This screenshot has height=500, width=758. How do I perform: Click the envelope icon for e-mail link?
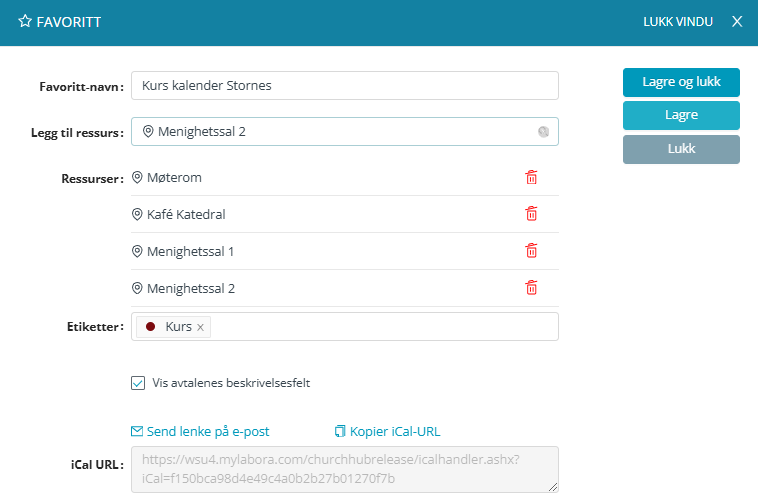[138, 432]
